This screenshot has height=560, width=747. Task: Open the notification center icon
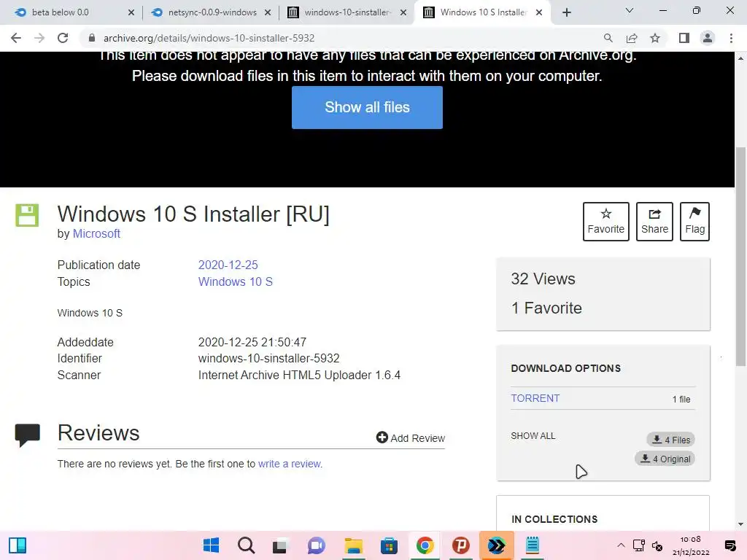point(729,545)
